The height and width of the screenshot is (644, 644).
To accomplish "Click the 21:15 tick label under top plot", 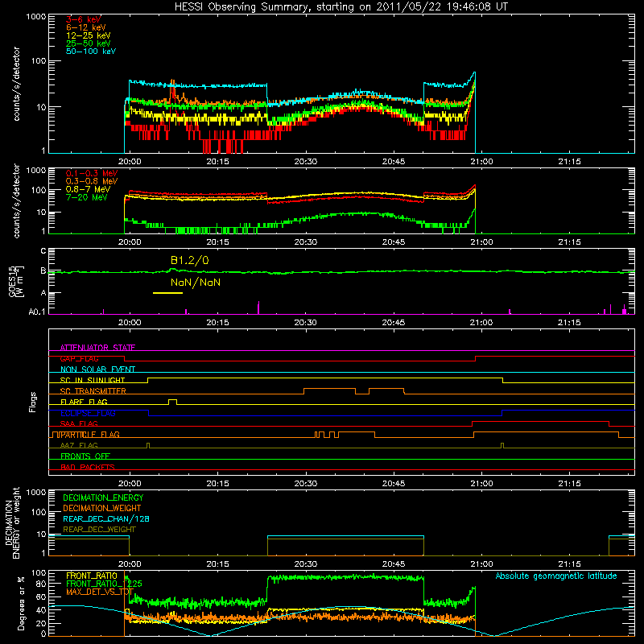I will click(x=569, y=162).
